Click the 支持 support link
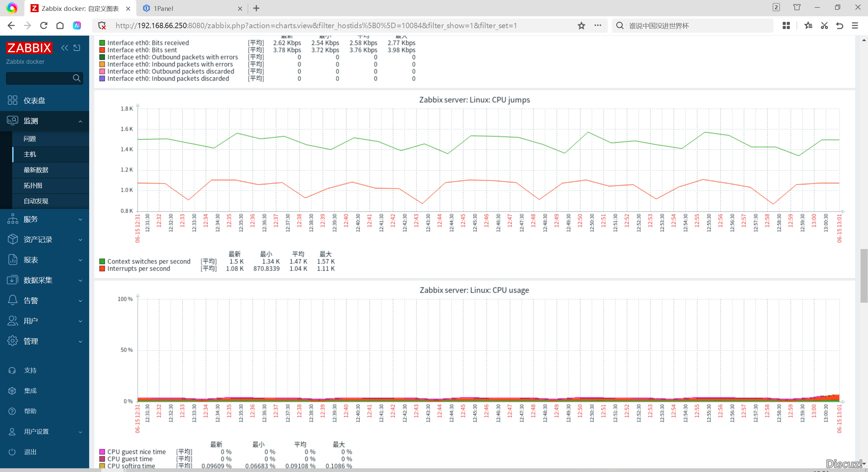Screen dimensions: 868x472 tap(30, 371)
